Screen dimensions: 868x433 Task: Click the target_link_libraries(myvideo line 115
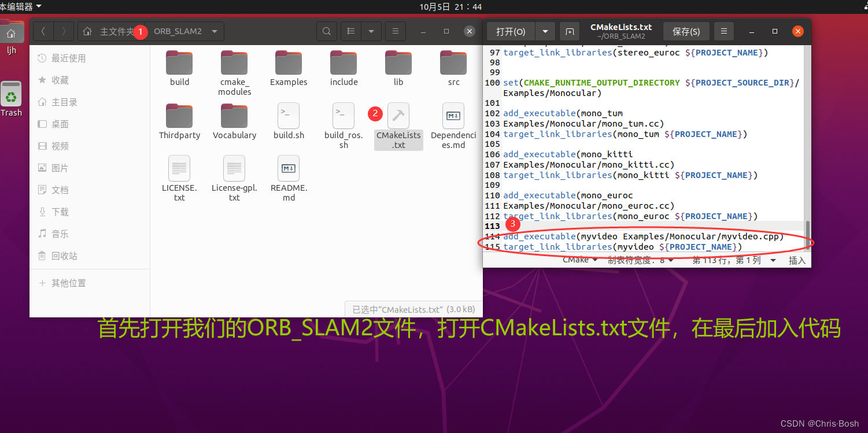click(622, 247)
